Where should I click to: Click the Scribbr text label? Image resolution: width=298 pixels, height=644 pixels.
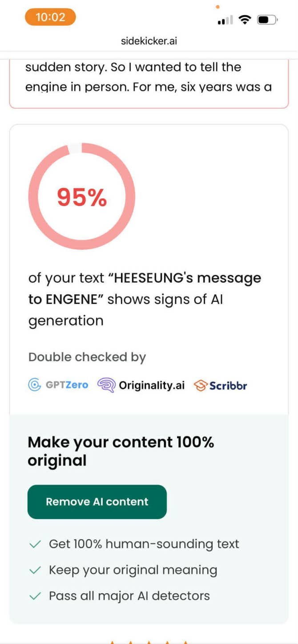click(228, 386)
